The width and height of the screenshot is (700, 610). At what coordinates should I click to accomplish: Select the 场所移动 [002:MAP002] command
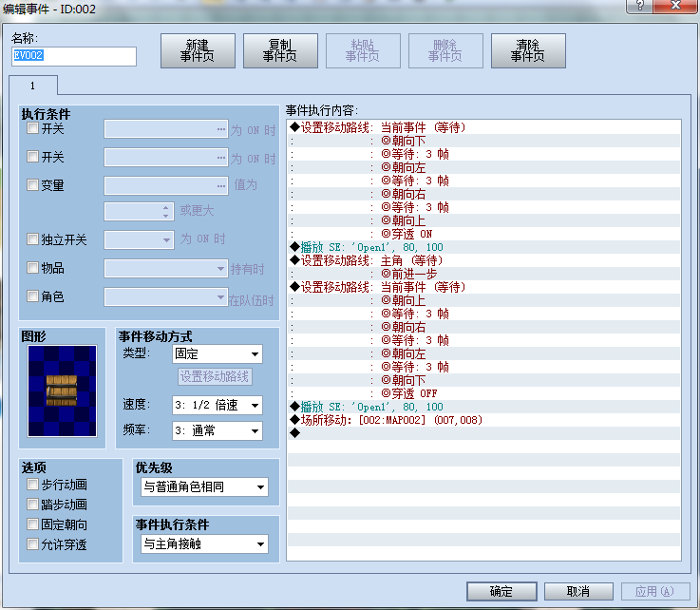(x=484, y=420)
